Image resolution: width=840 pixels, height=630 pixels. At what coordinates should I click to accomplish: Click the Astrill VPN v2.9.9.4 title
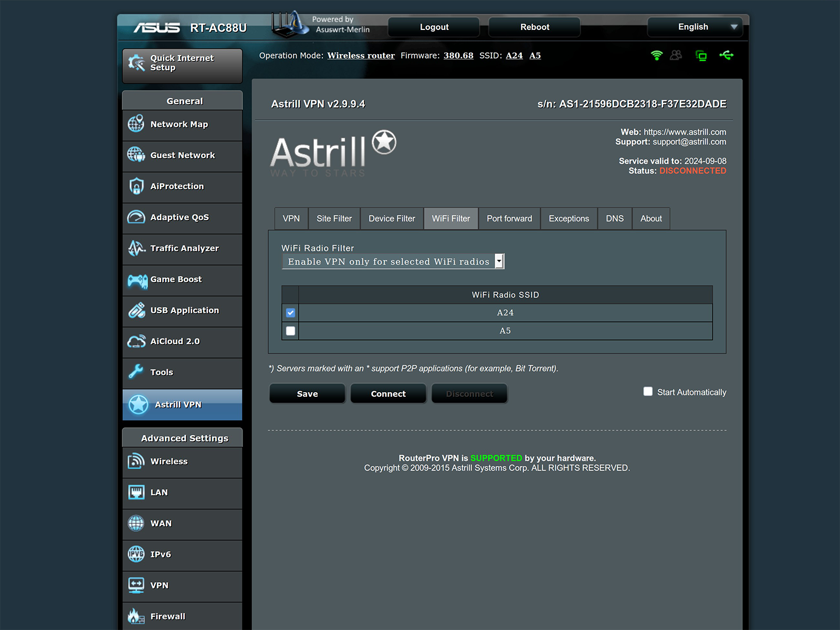click(x=318, y=104)
